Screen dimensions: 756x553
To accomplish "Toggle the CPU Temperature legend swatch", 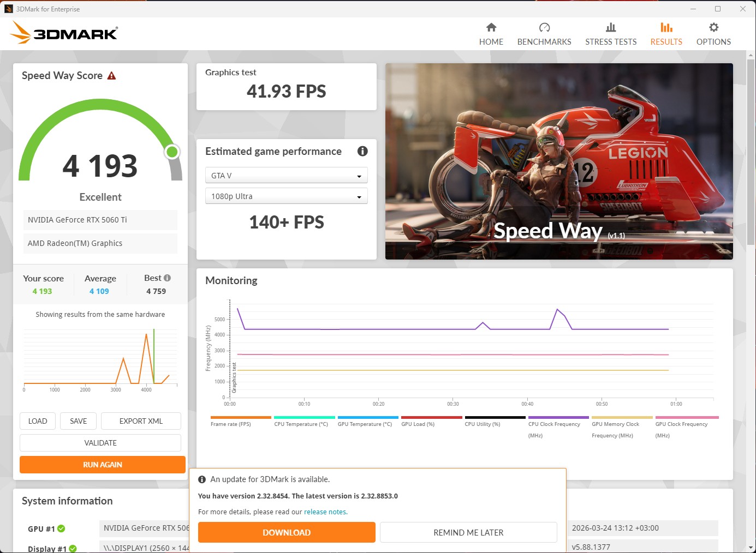I will (305, 418).
